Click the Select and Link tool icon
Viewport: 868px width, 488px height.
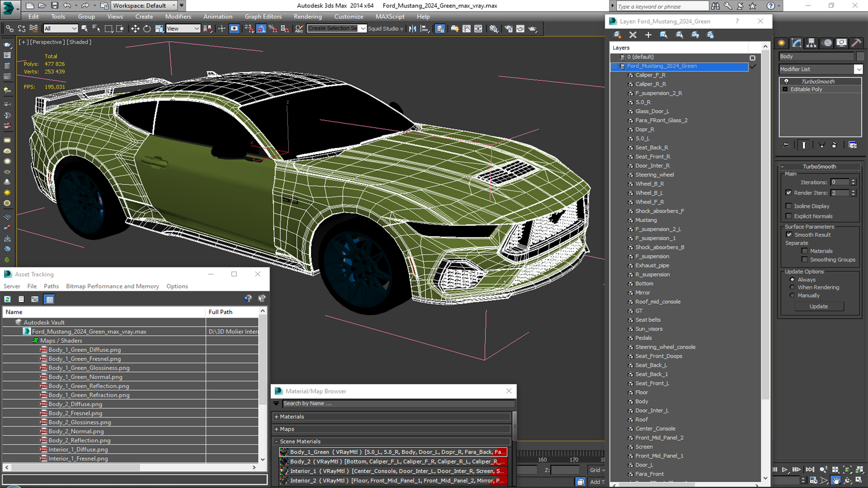(9, 28)
